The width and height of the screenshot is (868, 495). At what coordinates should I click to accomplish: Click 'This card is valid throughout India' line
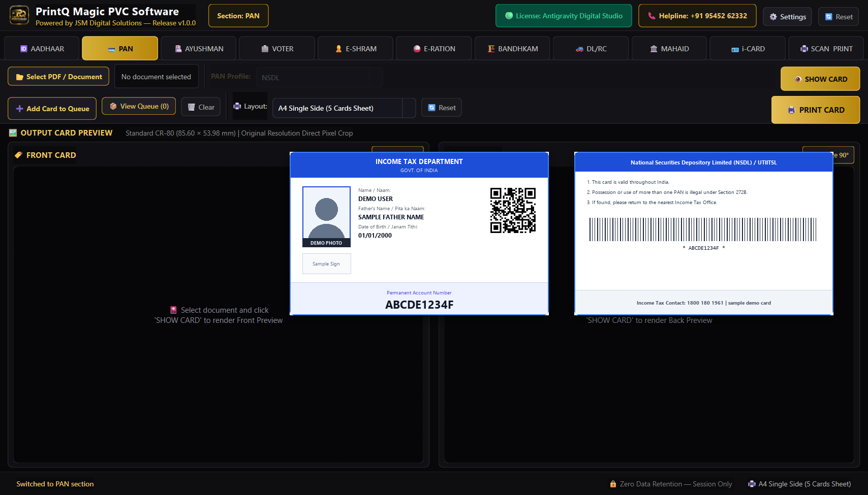pyautogui.click(x=628, y=182)
